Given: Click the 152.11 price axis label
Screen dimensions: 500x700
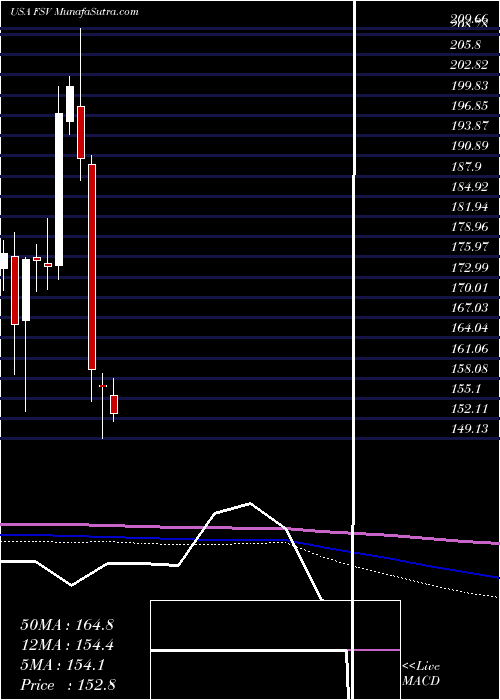Looking at the screenshot, I should coord(469,409).
